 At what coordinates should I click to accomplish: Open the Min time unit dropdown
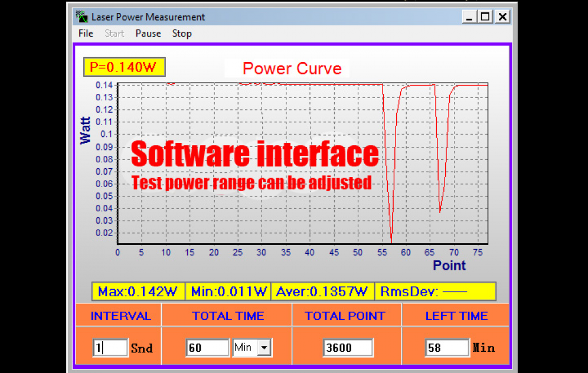(264, 348)
